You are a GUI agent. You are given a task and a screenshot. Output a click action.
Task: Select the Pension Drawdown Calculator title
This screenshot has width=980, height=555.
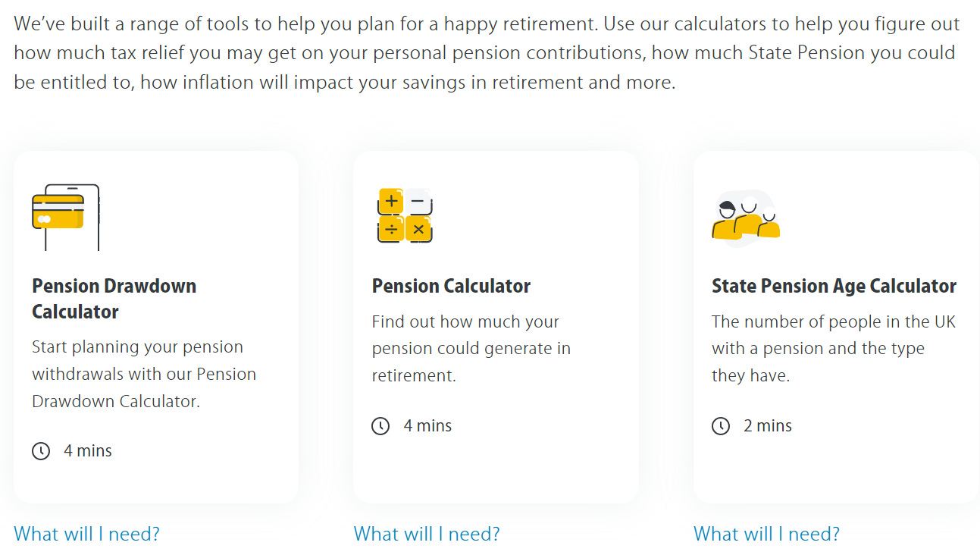114,299
